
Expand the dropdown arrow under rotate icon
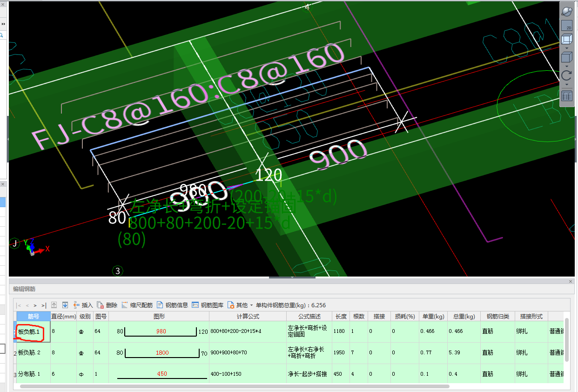pyautogui.click(x=566, y=84)
